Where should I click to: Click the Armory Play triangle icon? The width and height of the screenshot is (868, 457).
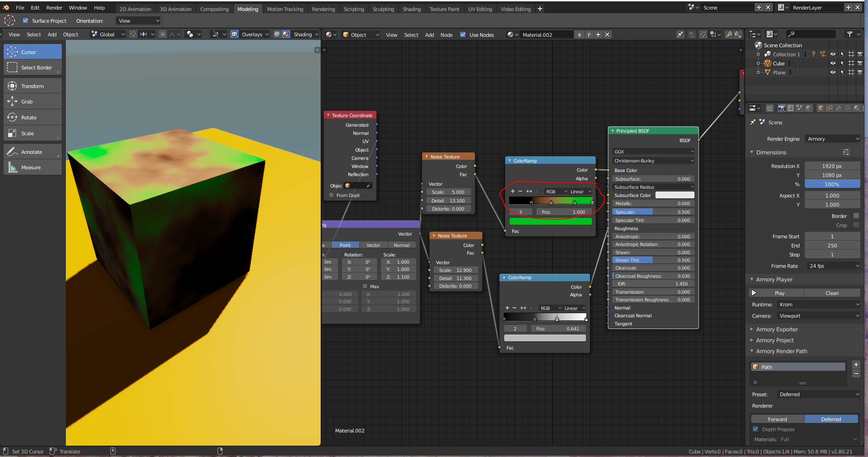point(754,293)
